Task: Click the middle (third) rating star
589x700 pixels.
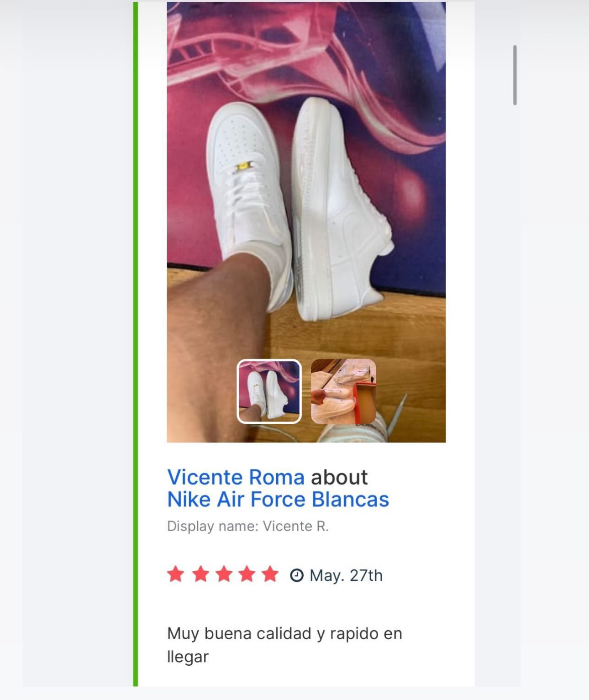Action: (x=224, y=574)
